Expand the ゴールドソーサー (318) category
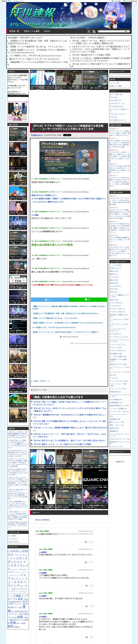Viewport: 138px width, 644px height. [x=128, y=411]
